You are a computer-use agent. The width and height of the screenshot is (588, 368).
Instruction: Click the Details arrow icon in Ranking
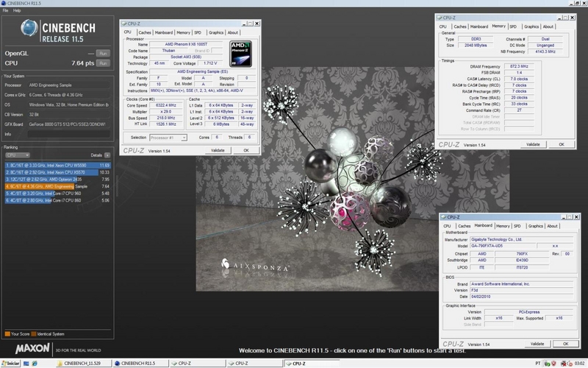(107, 155)
